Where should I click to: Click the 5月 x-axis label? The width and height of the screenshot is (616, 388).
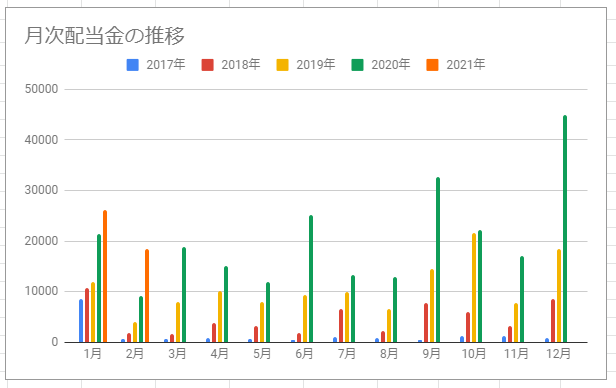pyautogui.click(x=262, y=354)
